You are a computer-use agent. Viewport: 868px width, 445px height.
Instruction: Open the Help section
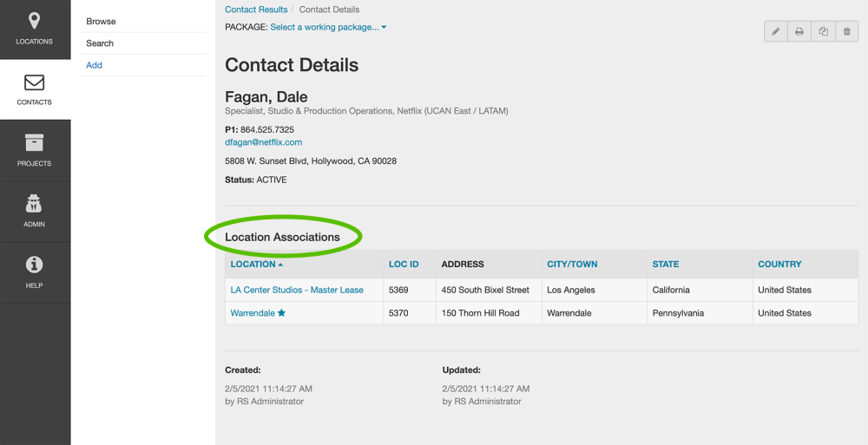coord(35,272)
